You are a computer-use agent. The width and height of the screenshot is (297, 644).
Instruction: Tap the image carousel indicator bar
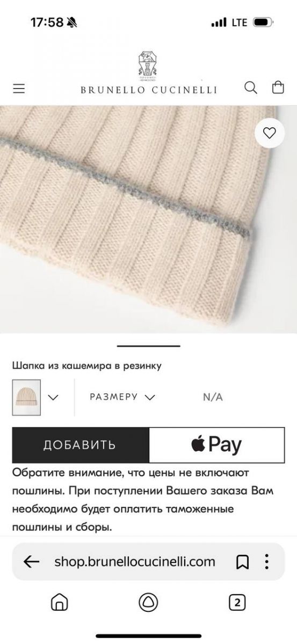pos(148,346)
